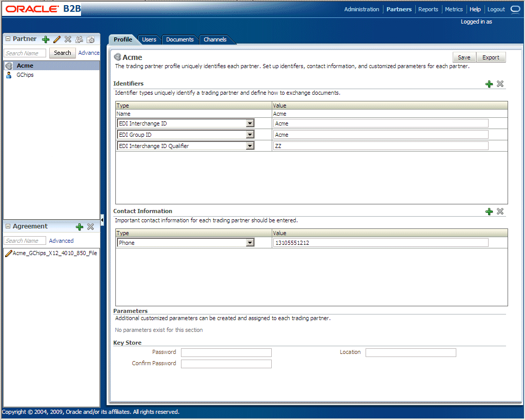Add a new partner with plus icon

[45, 39]
